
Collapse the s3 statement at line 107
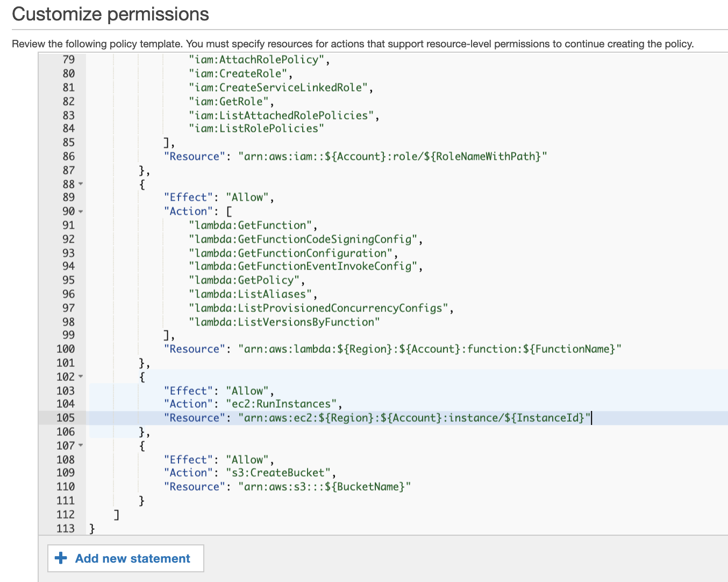(80, 445)
